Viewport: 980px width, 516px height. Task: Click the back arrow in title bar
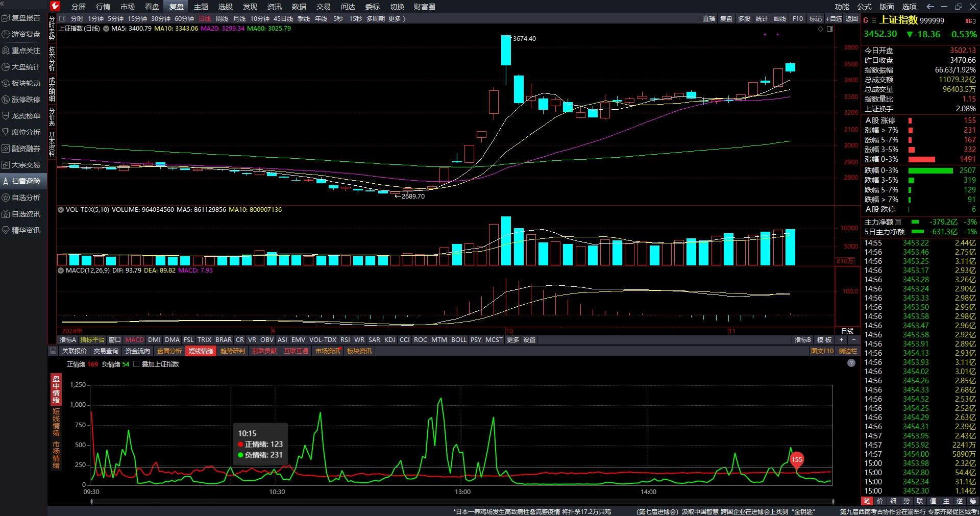[930, 7]
